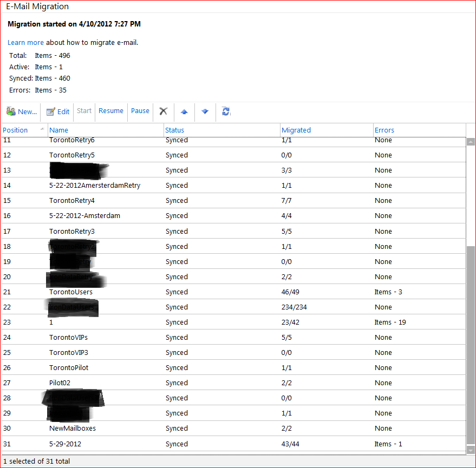Click the Pause button
Screen dimensions: 476x468
click(140, 111)
